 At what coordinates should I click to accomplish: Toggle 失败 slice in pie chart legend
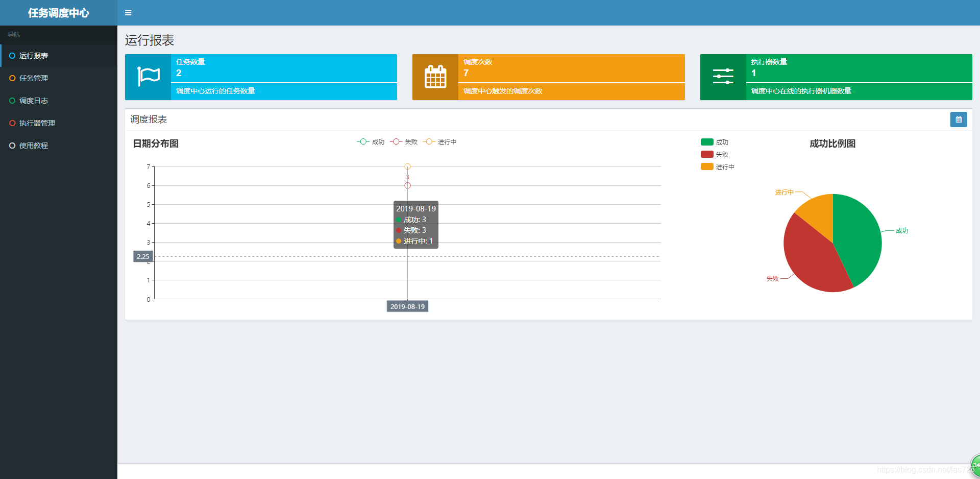tap(715, 154)
